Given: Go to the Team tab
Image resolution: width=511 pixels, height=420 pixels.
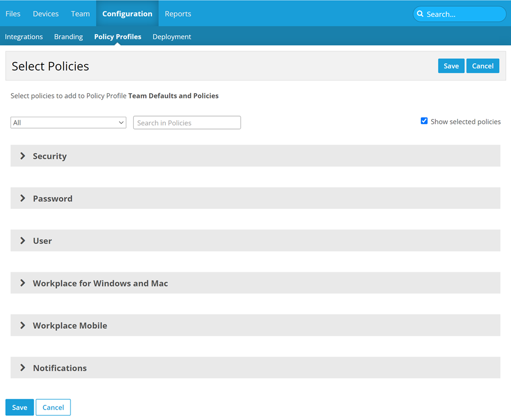Looking at the screenshot, I should 80,14.
